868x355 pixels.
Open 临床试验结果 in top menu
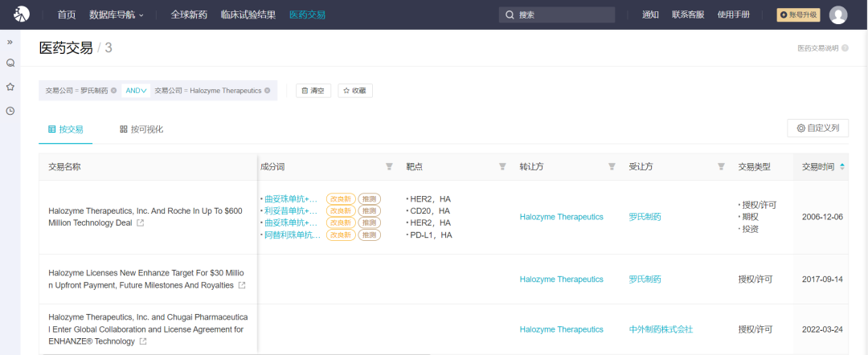(248, 14)
